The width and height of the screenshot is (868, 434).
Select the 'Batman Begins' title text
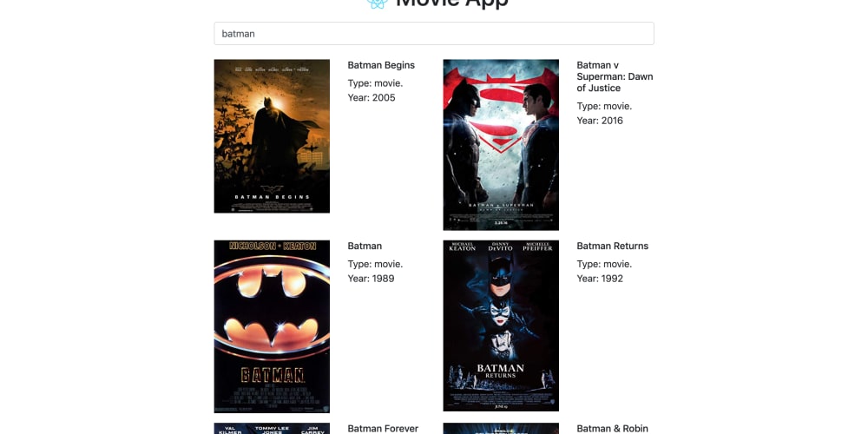coord(381,65)
